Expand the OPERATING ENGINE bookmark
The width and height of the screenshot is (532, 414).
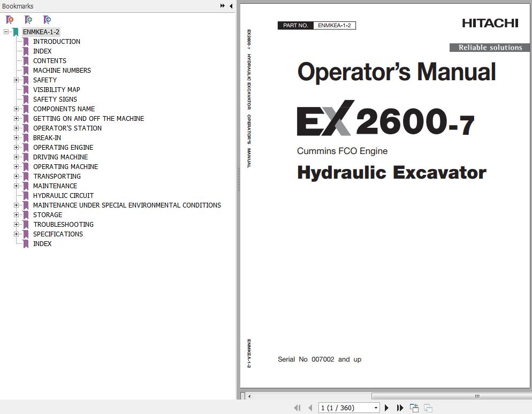(x=16, y=148)
